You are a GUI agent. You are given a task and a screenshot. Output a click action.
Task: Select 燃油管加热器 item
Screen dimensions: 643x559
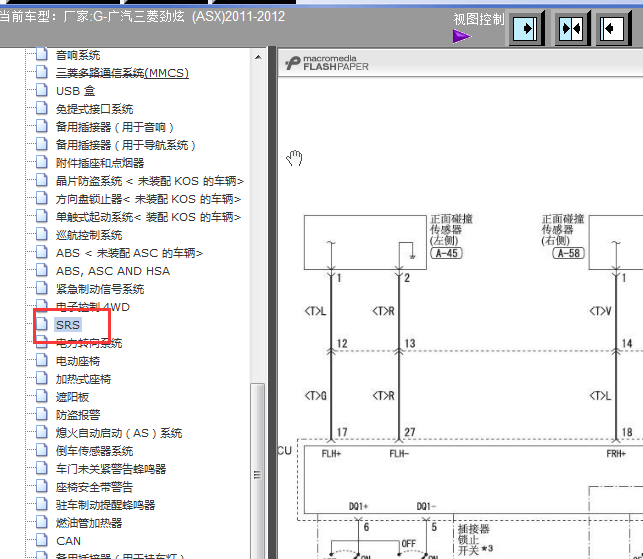coord(89,523)
